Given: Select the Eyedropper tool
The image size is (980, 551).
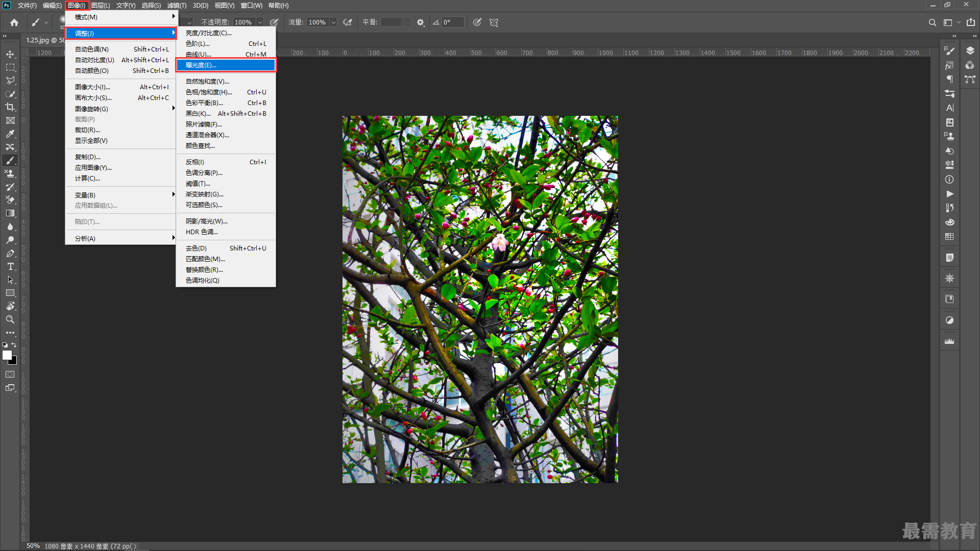Looking at the screenshot, I should [10, 134].
